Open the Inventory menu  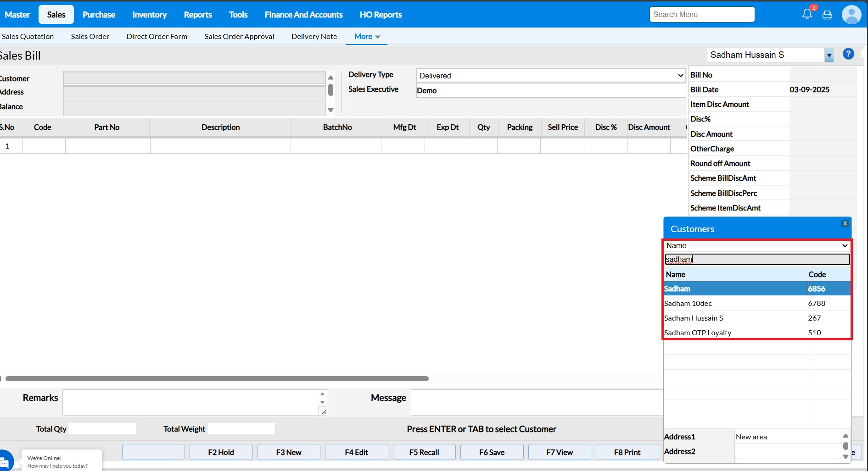click(150, 15)
